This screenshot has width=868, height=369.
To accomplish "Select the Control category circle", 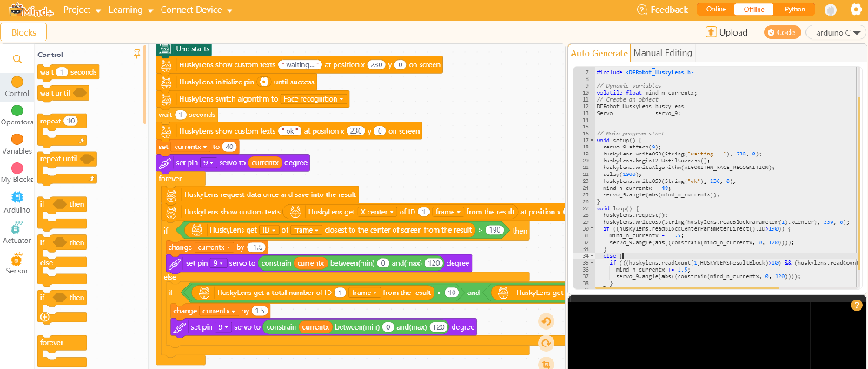I will click(x=17, y=82).
